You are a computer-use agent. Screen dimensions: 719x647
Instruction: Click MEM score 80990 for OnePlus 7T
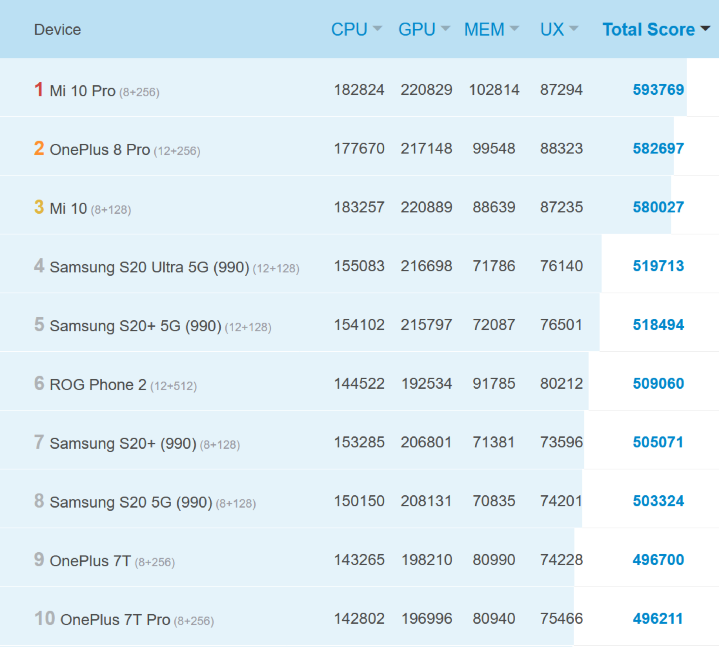494,559
